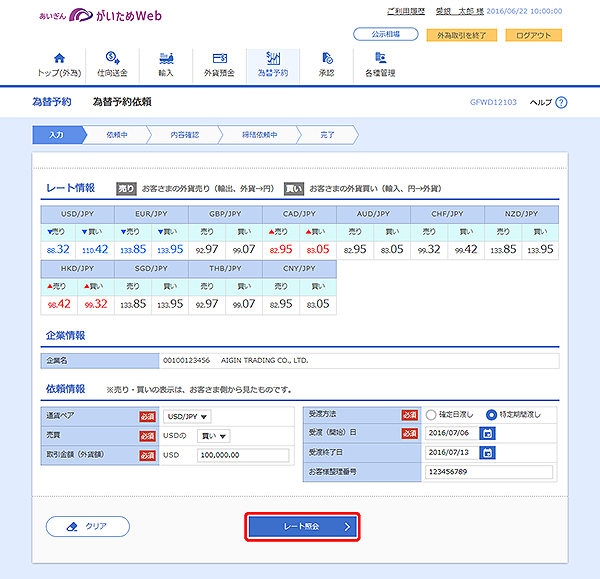This screenshot has width=600, height=579.
Task: Click the HKD/JPY rate header
Action: 78,269
